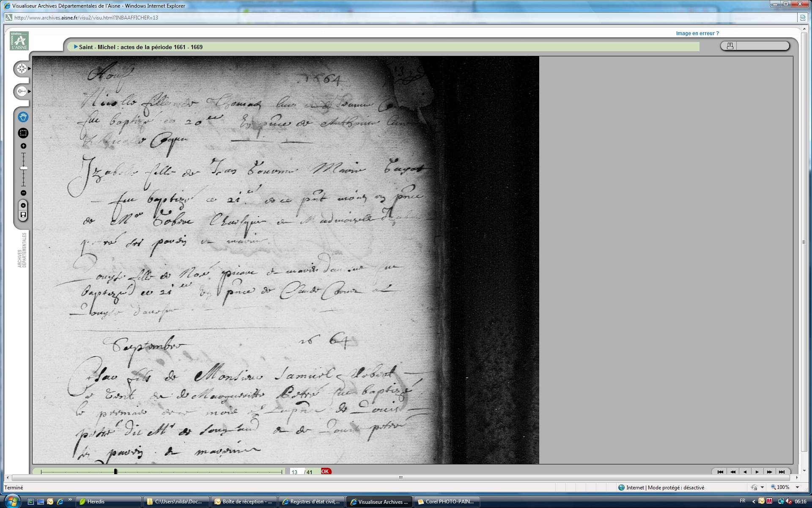The width and height of the screenshot is (812, 508).
Task: Click the red OK page button
Action: tap(325, 471)
